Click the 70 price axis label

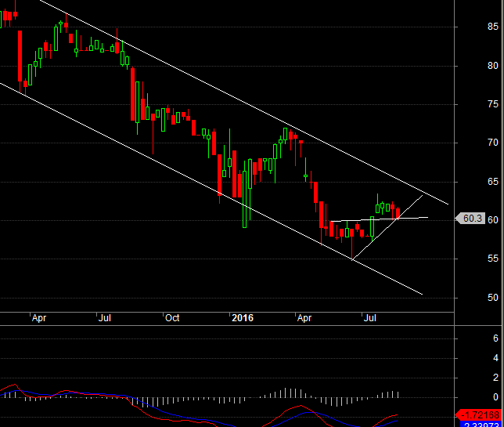pyautogui.click(x=493, y=143)
